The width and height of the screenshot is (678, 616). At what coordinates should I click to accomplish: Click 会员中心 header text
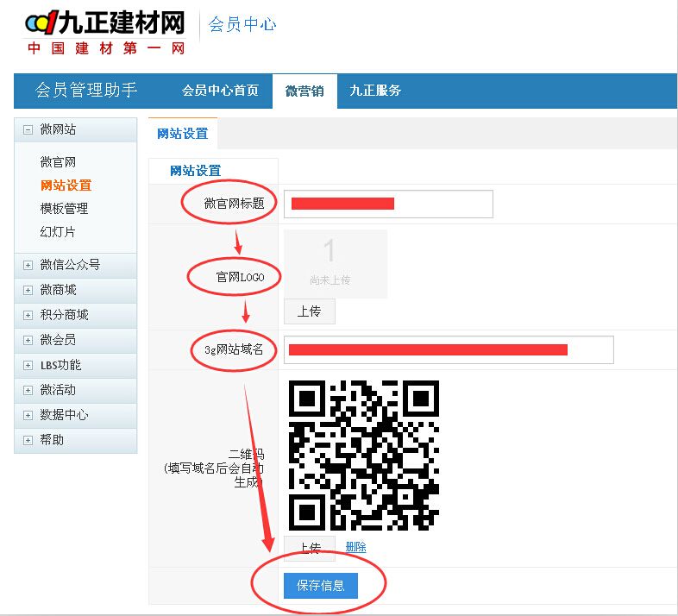tap(242, 24)
